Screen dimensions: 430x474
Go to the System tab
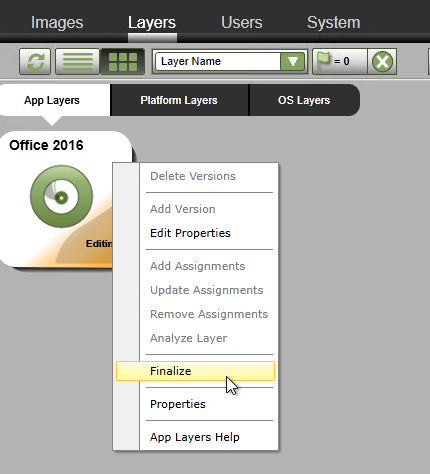[334, 23]
